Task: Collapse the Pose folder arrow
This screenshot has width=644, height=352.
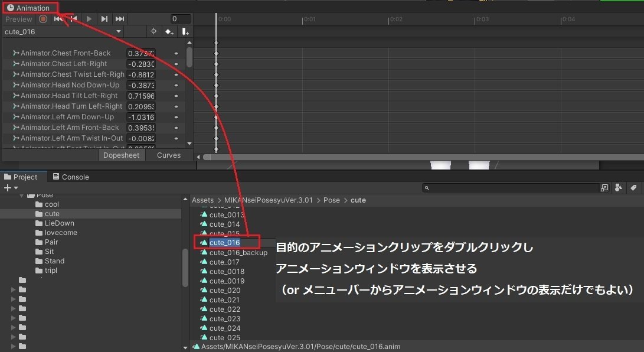Action: 22,196
